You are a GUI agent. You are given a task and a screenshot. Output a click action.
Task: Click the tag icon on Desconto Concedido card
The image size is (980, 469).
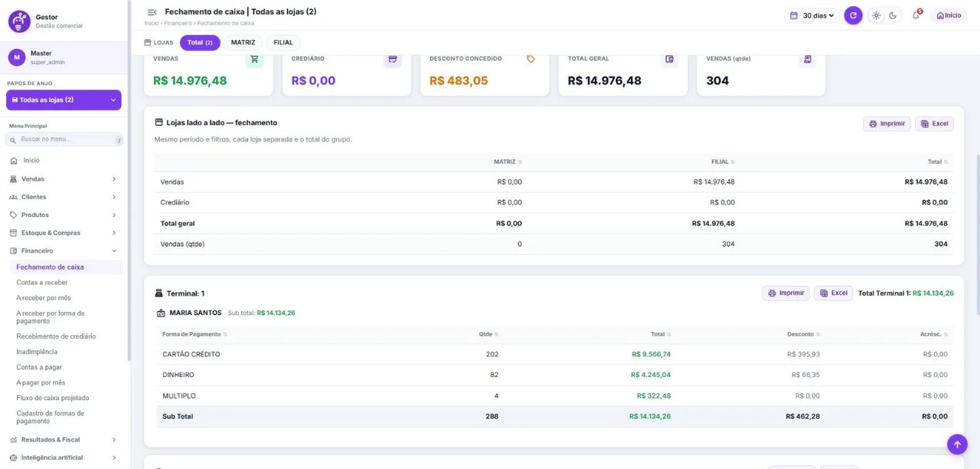[x=531, y=59]
